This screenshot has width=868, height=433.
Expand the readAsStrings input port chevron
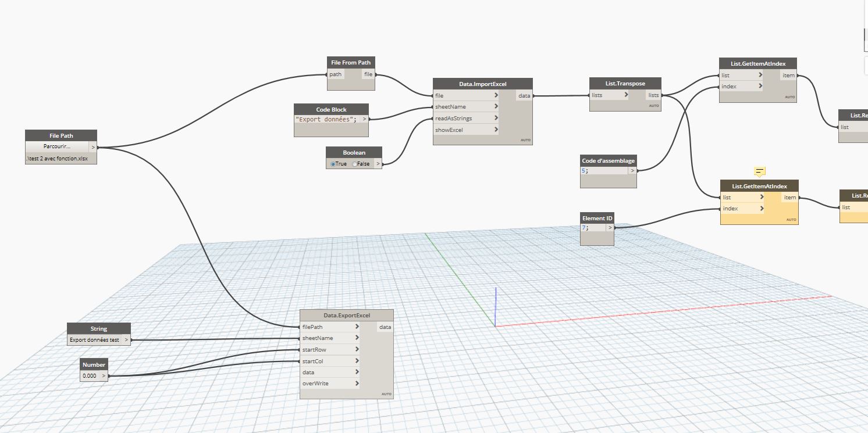pyautogui.click(x=496, y=118)
